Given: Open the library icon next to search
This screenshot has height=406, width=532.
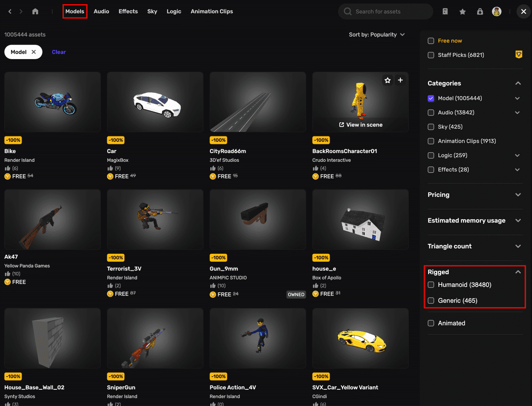Looking at the screenshot, I should (445, 12).
